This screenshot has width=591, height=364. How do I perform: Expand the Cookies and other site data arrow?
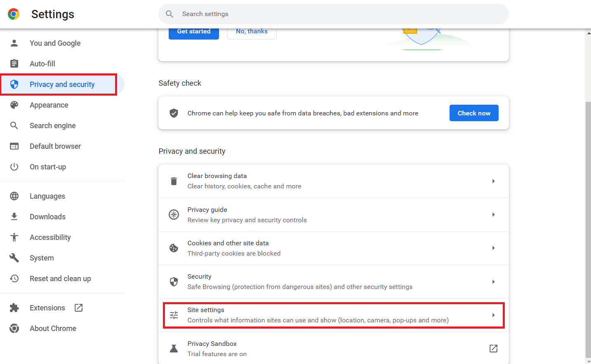pos(493,248)
